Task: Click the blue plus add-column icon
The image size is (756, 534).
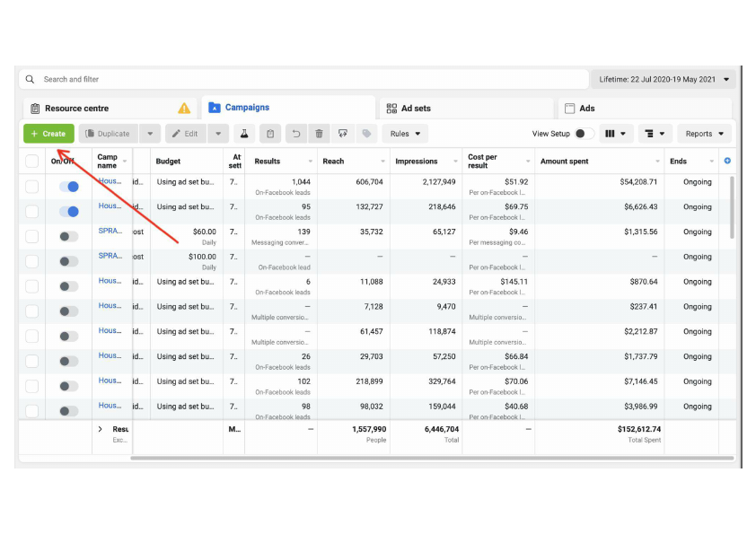Action: [x=727, y=161]
